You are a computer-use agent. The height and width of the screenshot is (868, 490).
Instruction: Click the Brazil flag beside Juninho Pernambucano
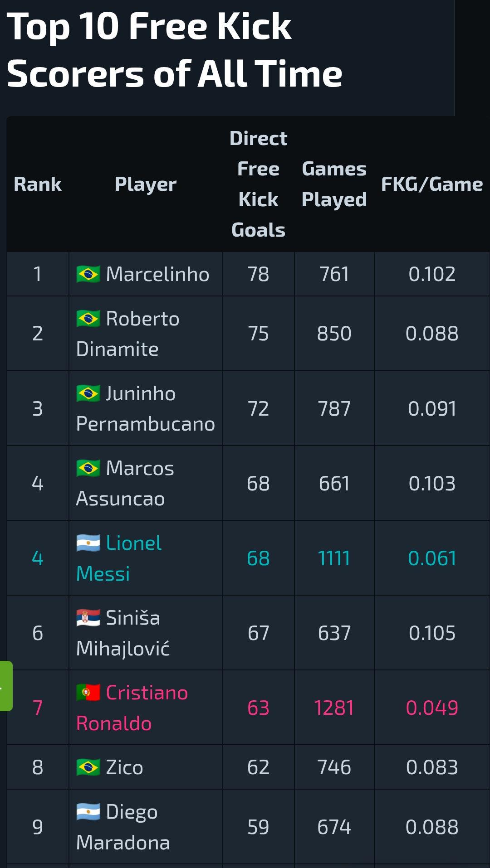(88, 393)
